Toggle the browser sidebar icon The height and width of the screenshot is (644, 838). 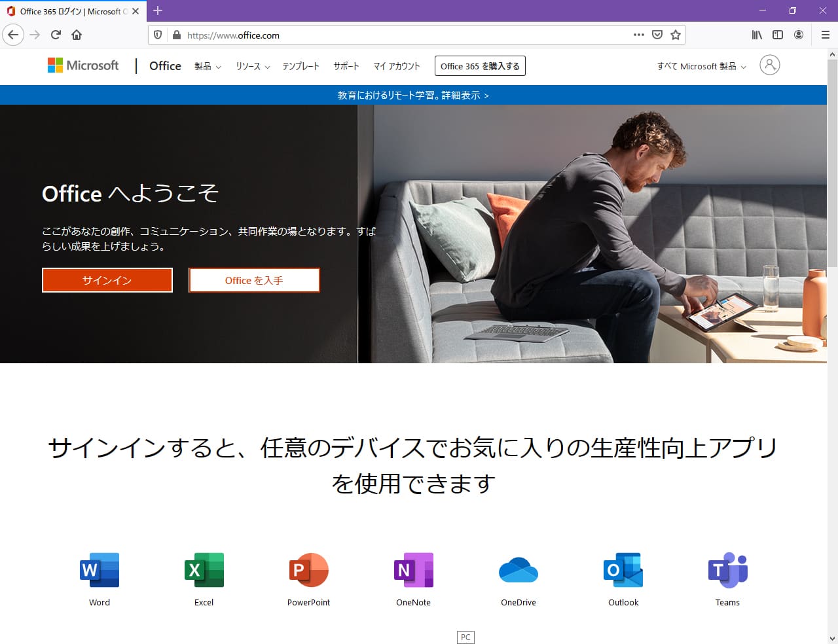[x=778, y=35]
